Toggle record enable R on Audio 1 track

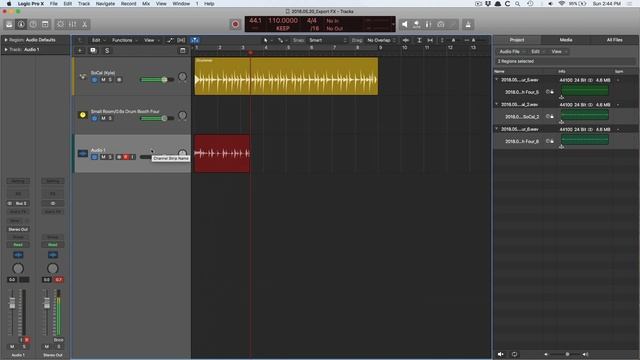(126, 157)
